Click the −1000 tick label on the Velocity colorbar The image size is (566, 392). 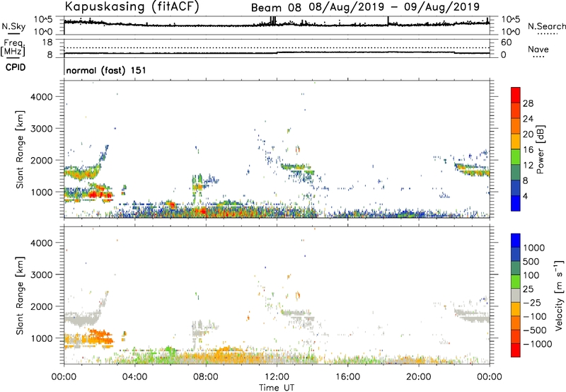pos(537,344)
